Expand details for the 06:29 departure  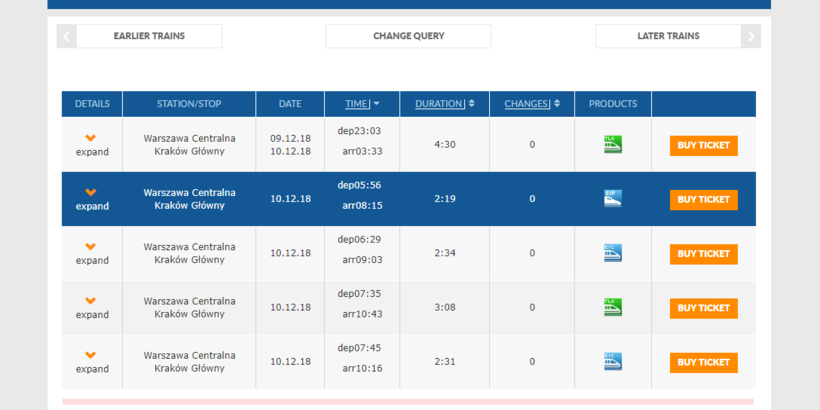coord(91,253)
